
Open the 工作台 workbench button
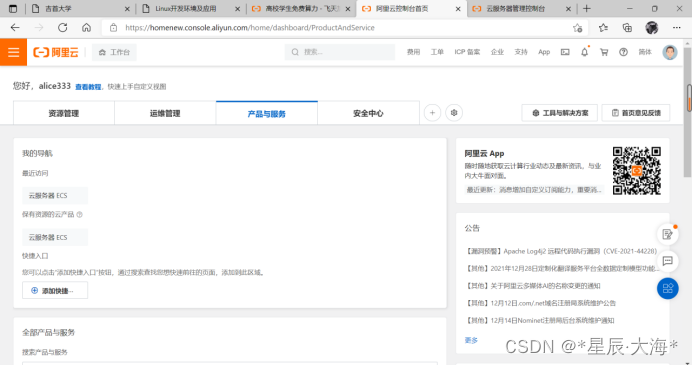tap(114, 52)
